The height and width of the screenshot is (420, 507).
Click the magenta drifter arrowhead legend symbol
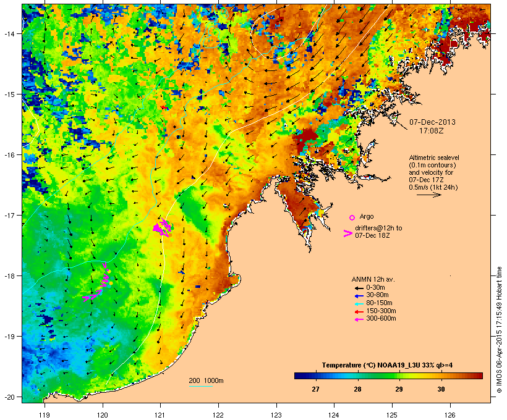click(347, 233)
